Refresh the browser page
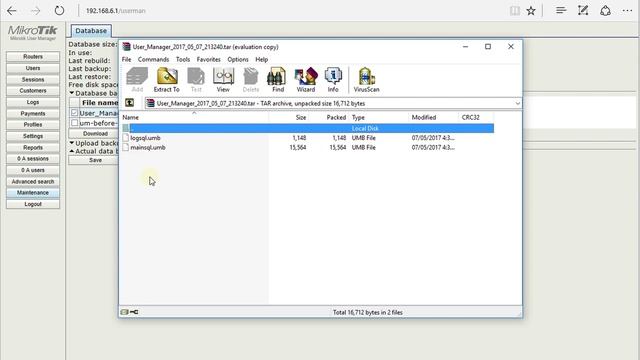This screenshot has width=640, height=360. tap(59, 11)
